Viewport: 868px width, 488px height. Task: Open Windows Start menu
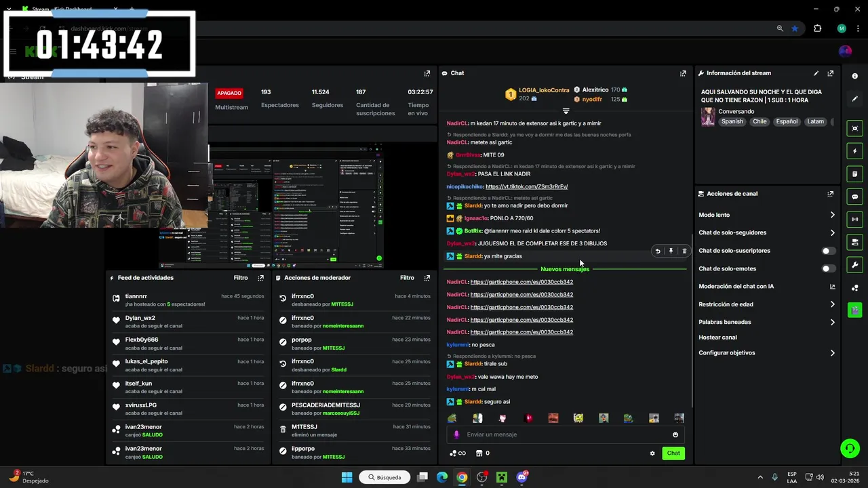tap(347, 477)
